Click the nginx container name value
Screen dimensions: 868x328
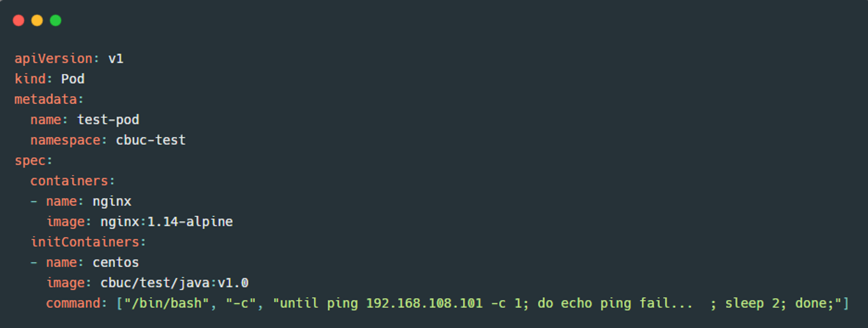pos(112,202)
